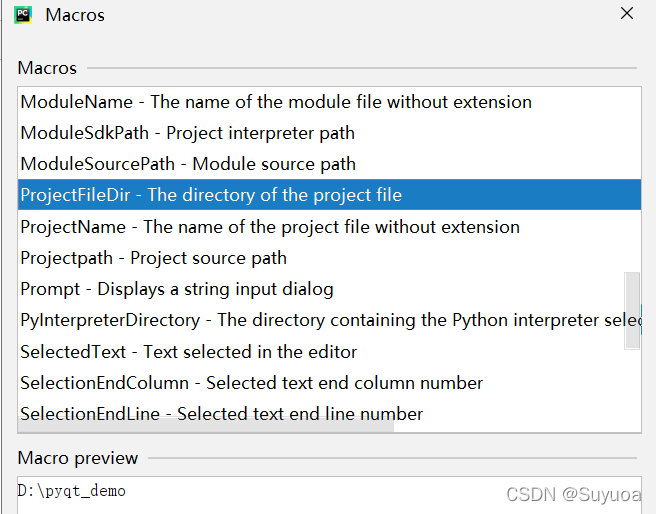The image size is (656, 514).
Task: Click vertical scrollbar track above the thumb
Action: pos(632,180)
